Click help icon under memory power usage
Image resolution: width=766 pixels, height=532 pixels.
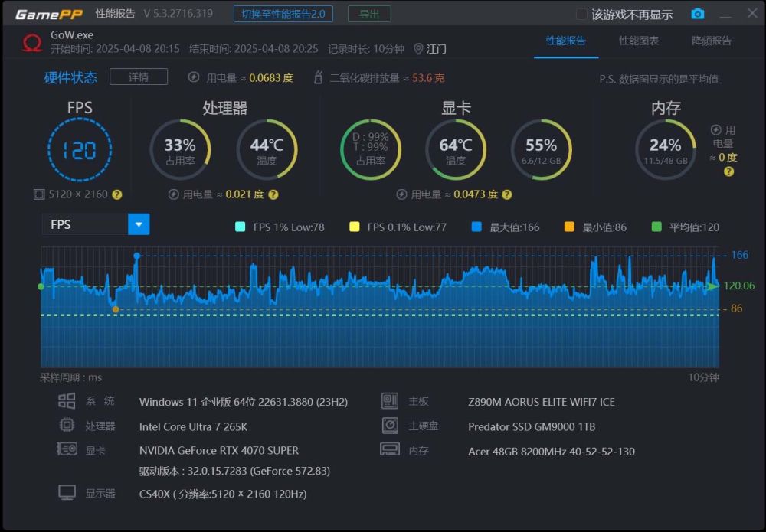tap(729, 171)
